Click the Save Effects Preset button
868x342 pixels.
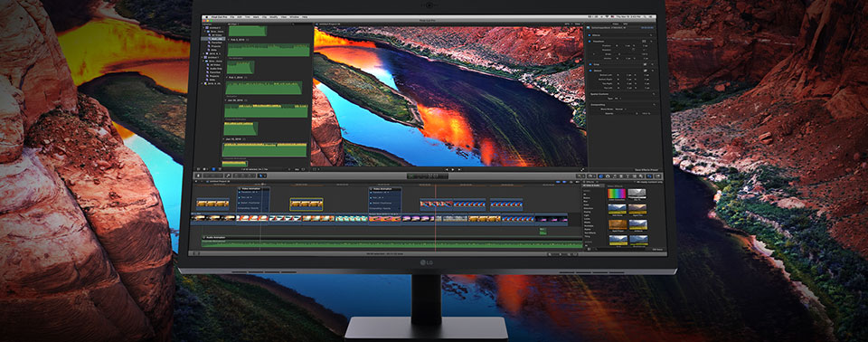click(x=646, y=170)
